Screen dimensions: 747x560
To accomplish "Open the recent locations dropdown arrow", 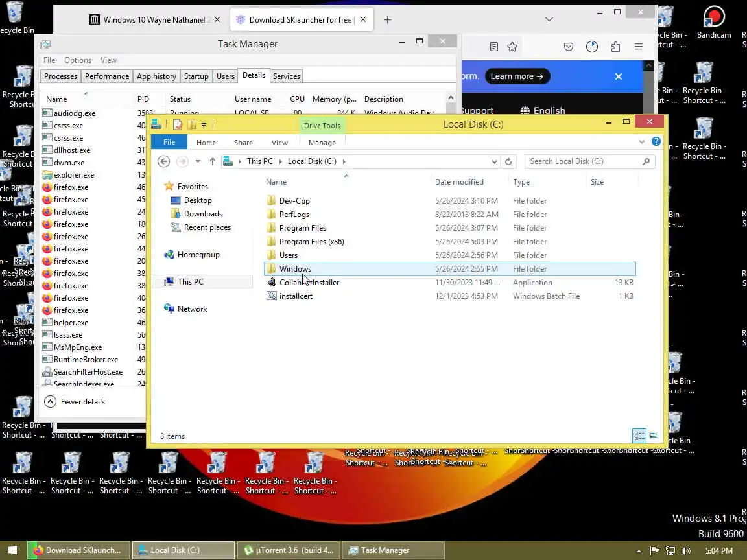I will click(198, 161).
